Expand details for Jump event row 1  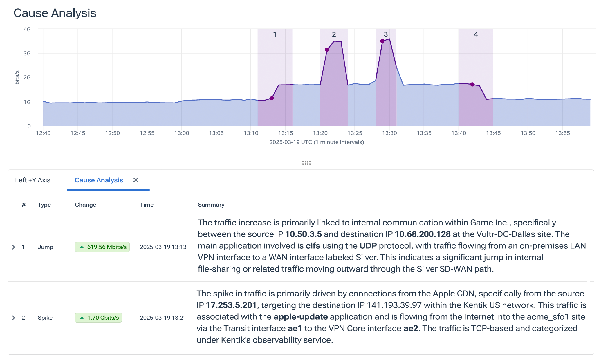(x=13, y=247)
